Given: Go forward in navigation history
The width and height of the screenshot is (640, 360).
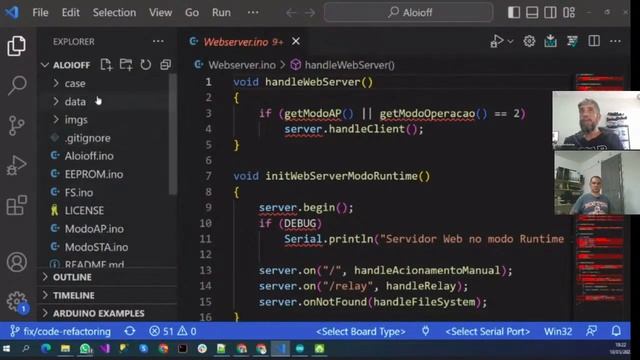Looking at the screenshot, I should [310, 13].
